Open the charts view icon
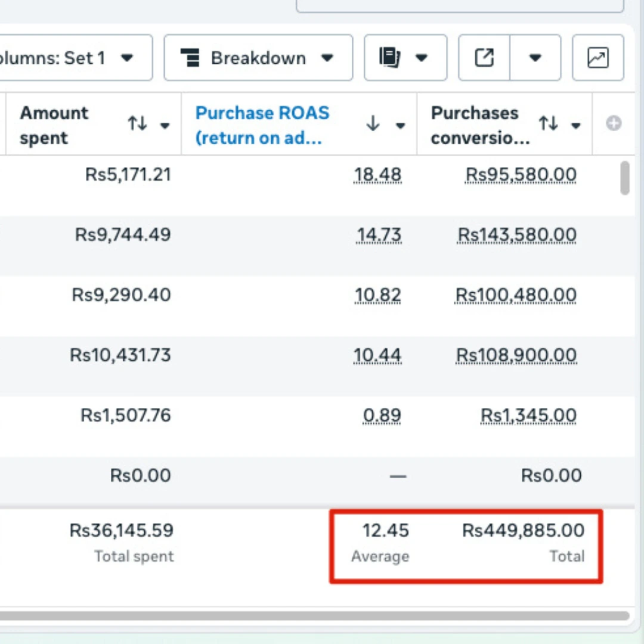Image resolution: width=644 pixels, height=644 pixels. [597, 58]
